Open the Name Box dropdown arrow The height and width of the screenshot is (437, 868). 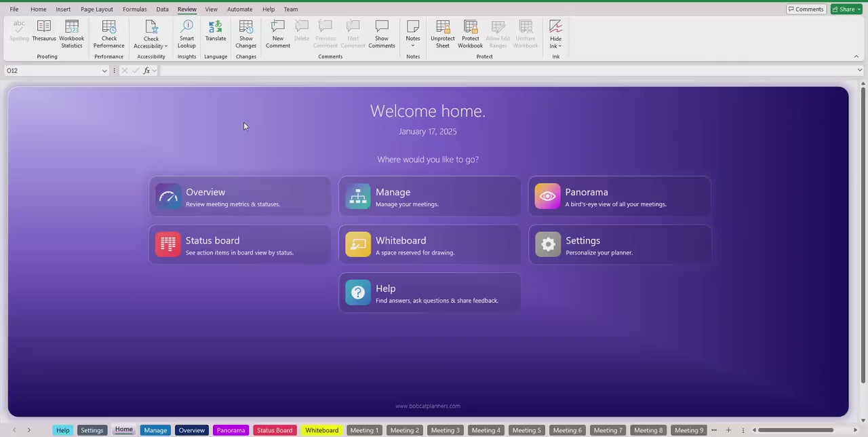pos(104,71)
